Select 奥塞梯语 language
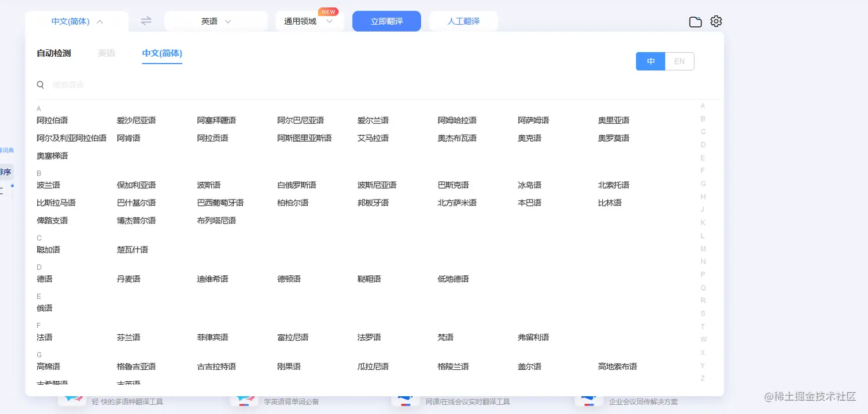Viewport: 868px width, 414px height. point(52,156)
